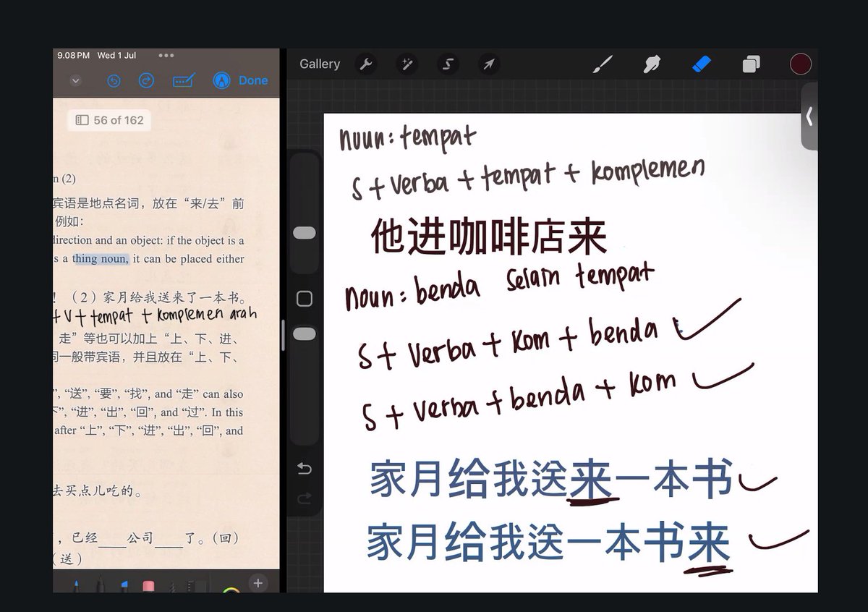868x612 pixels.
Task: Tap the Procreate sidebar redo arrow
Action: pos(305,498)
